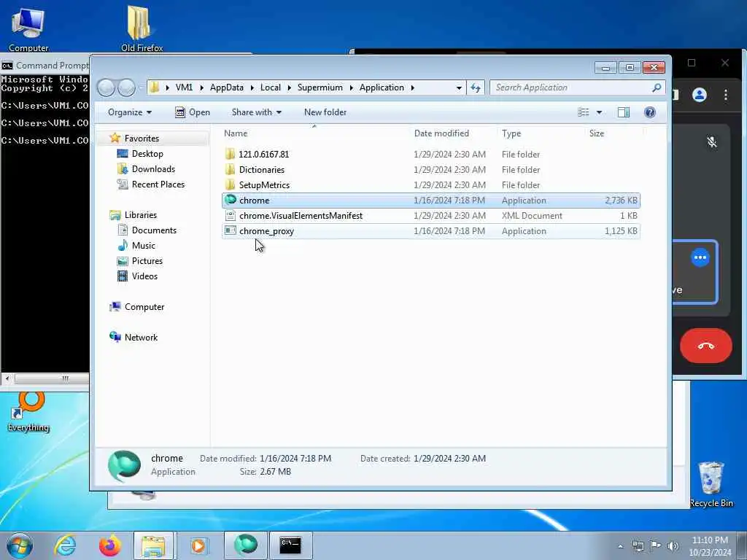Image resolution: width=747 pixels, height=560 pixels.
Task: Select Favorites in navigation pane
Action: (x=142, y=138)
